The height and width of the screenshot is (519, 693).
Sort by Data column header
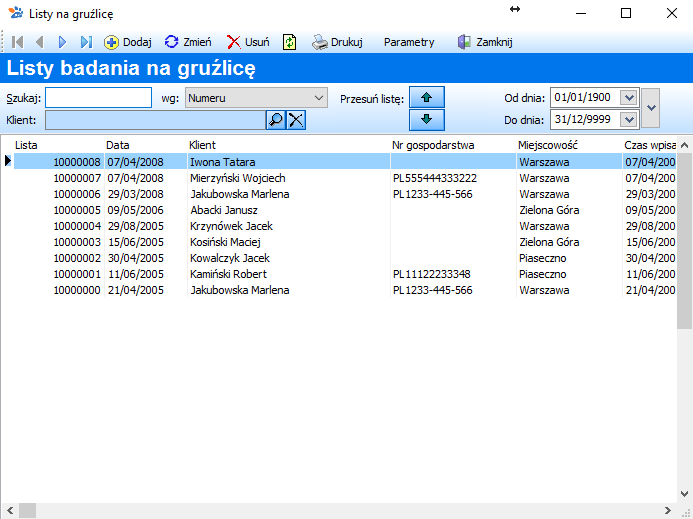(118, 145)
